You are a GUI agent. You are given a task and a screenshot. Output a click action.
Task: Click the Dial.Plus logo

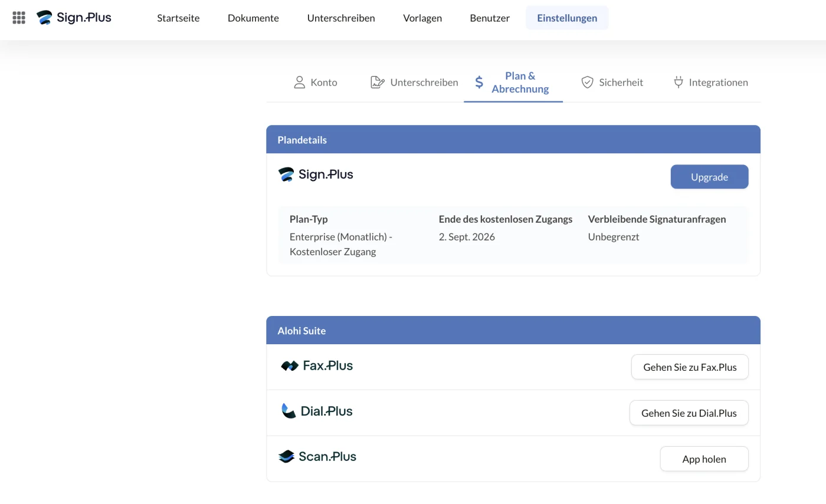(x=317, y=411)
